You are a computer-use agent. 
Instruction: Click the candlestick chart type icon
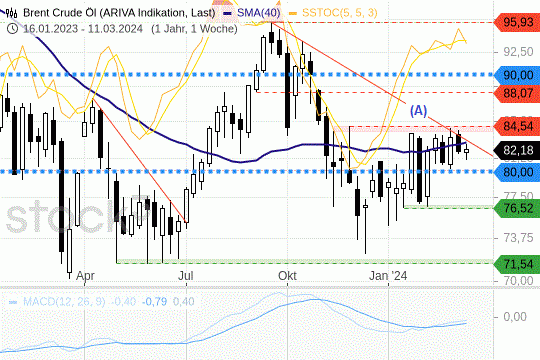pyautogui.click(x=12, y=13)
